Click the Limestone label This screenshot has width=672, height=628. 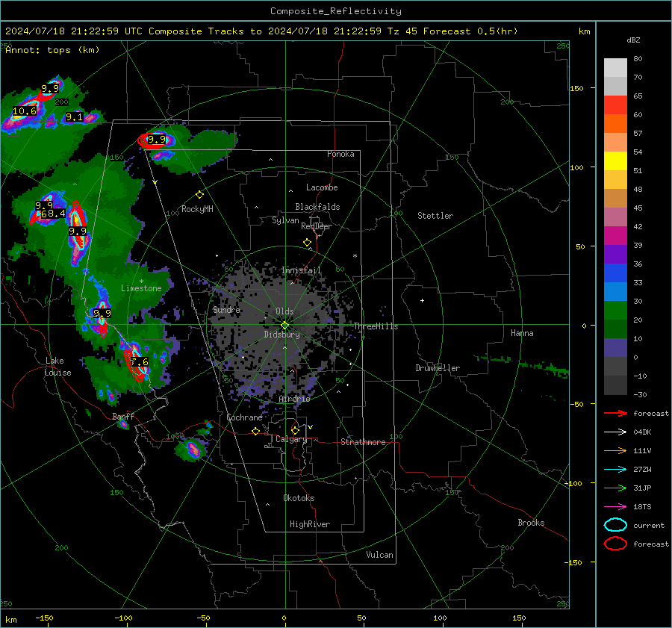click(141, 288)
